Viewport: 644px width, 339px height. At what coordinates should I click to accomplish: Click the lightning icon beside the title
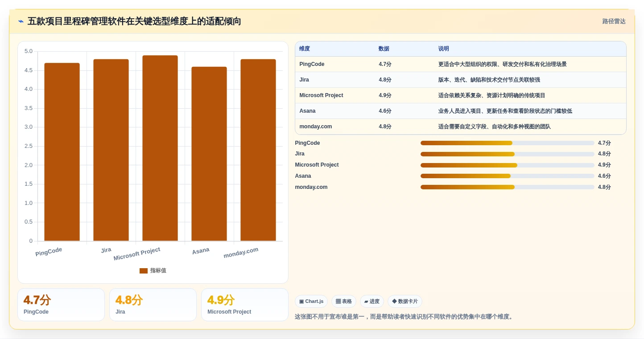tap(21, 21)
